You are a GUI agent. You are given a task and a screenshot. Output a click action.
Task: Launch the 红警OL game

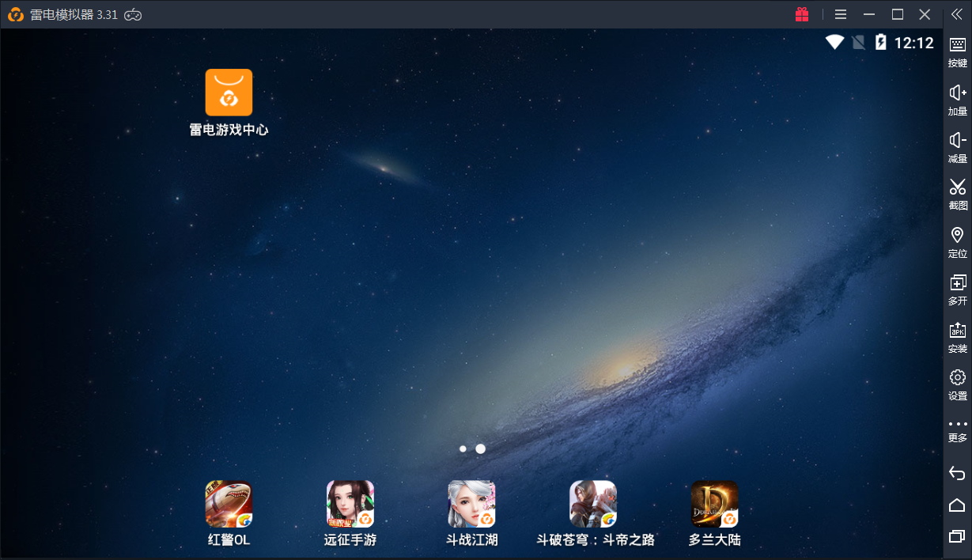[229, 504]
